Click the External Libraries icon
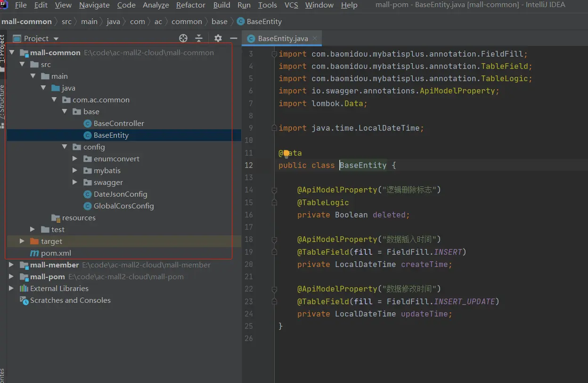Image resolution: width=588 pixels, height=383 pixels. pyautogui.click(x=24, y=289)
